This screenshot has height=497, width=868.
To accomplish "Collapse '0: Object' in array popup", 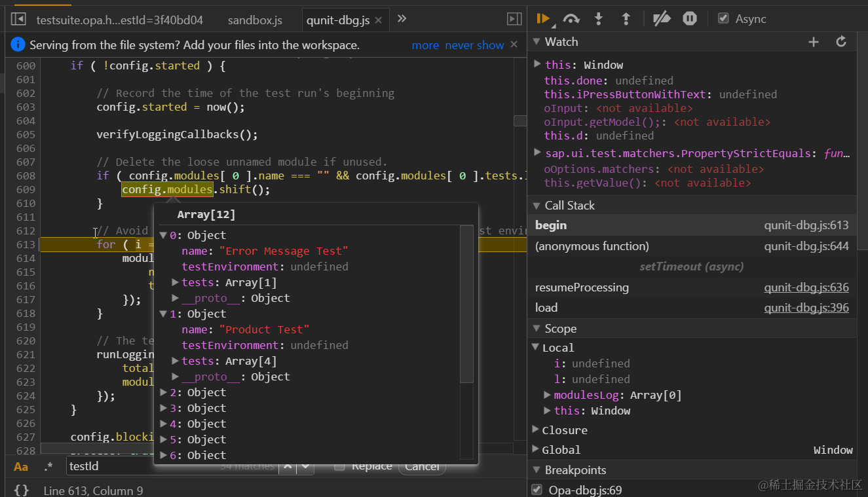I will pyautogui.click(x=163, y=235).
